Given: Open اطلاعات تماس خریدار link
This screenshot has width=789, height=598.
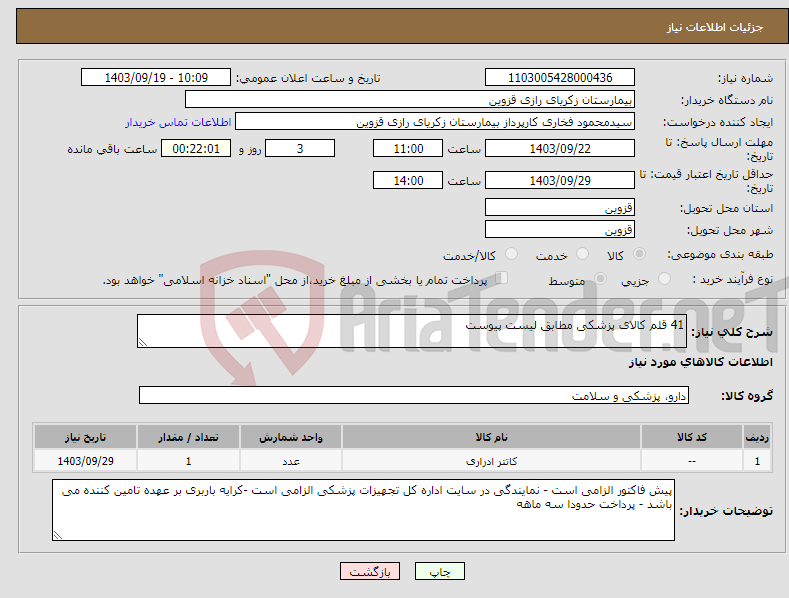Looking at the screenshot, I should pyautogui.click(x=178, y=122).
